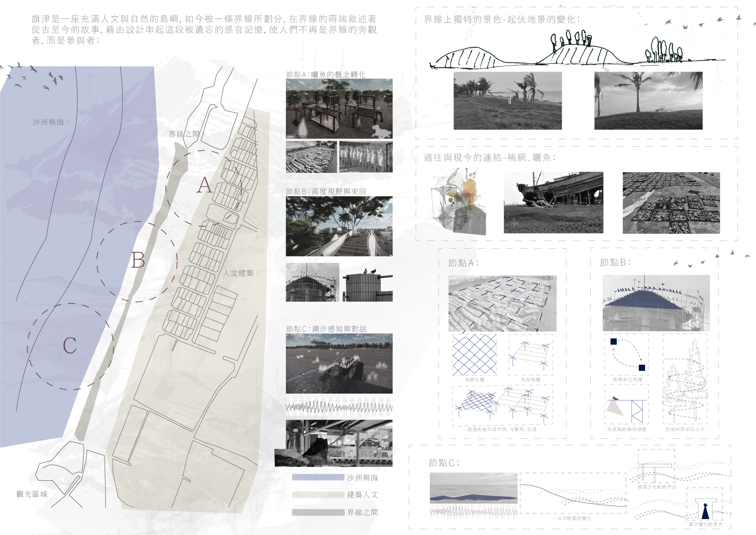Click the fish-rack diagram above 魚架結構
Image resolution: width=756 pixels, height=535 pixels.
[530, 354]
